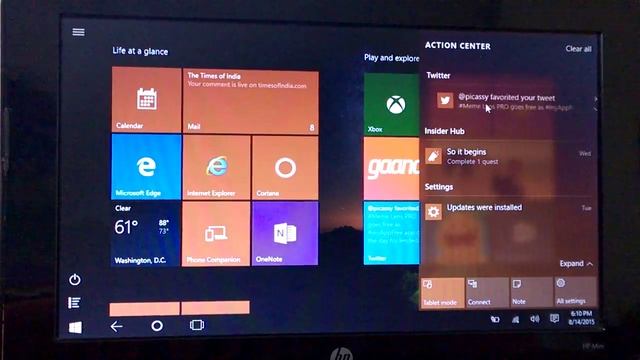Click Clear all in Action Center

578,49
